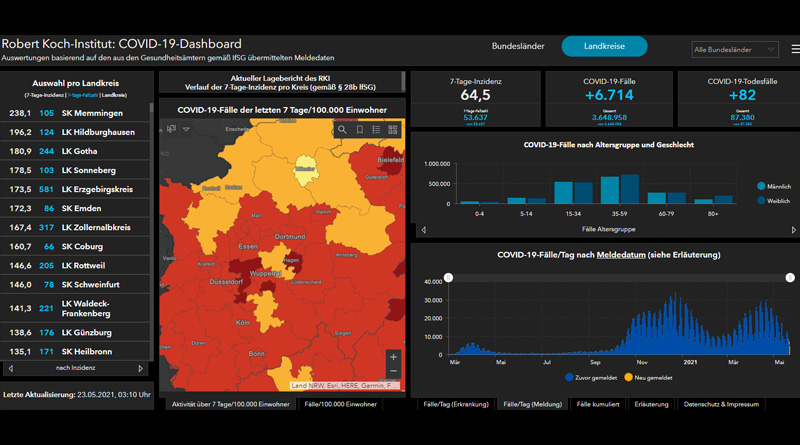
Task: Select SK Emden row
Action: pyautogui.click(x=75, y=208)
